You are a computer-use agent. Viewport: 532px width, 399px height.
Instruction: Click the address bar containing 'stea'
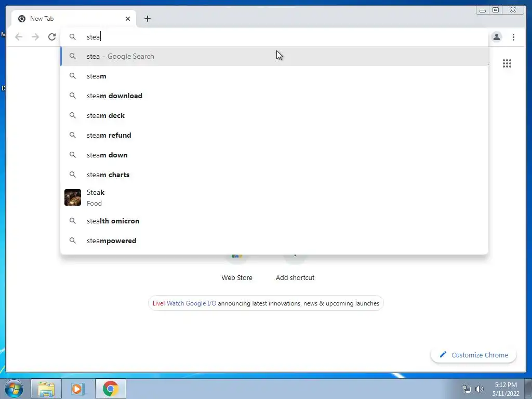click(274, 37)
